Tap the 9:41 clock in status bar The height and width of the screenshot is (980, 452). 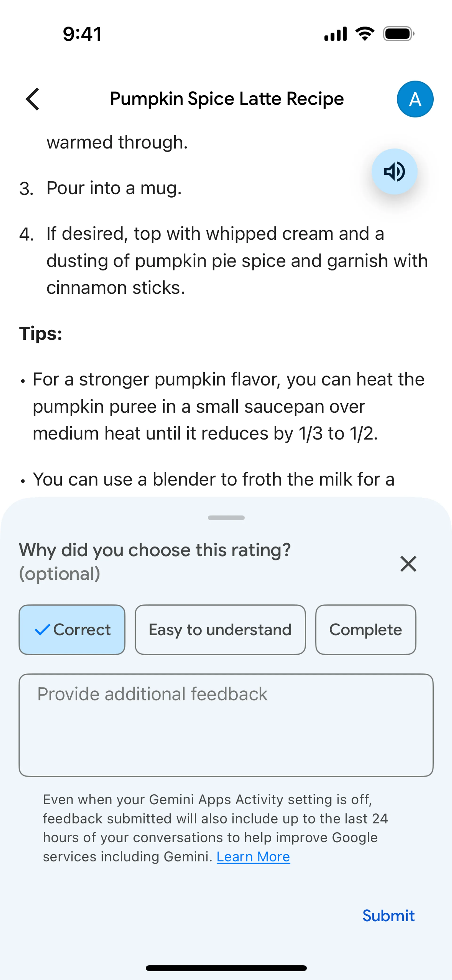coord(82,34)
